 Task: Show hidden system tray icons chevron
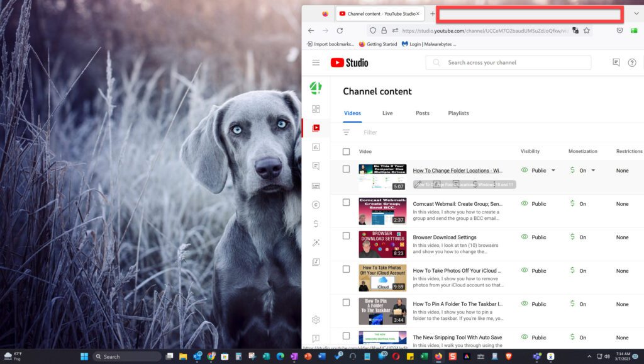pyautogui.click(x=589, y=356)
